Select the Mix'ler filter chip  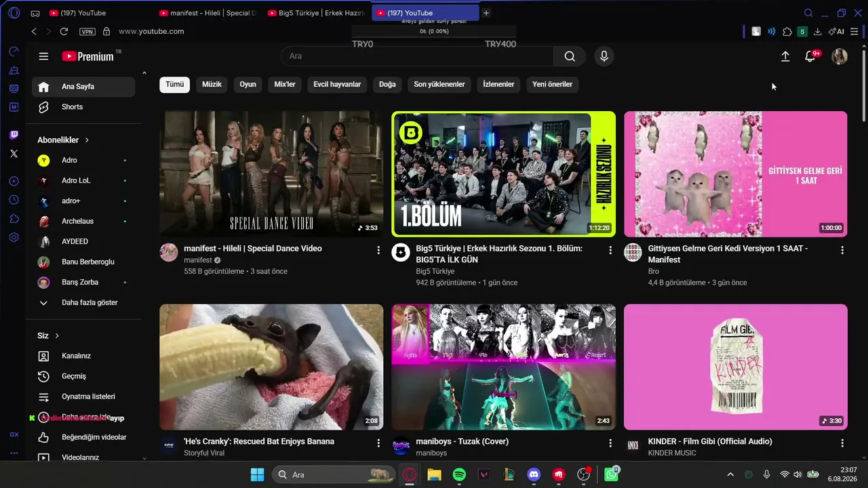[285, 84]
